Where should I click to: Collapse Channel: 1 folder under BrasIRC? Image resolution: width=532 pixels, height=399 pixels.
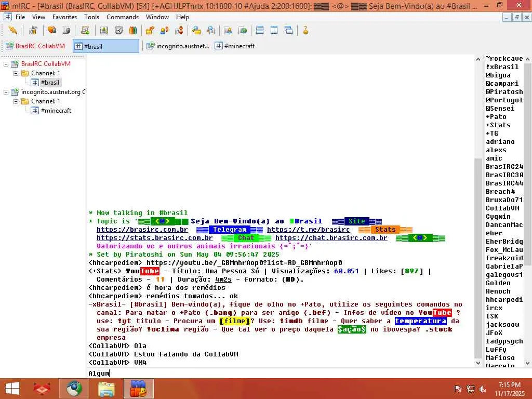(x=16, y=73)
